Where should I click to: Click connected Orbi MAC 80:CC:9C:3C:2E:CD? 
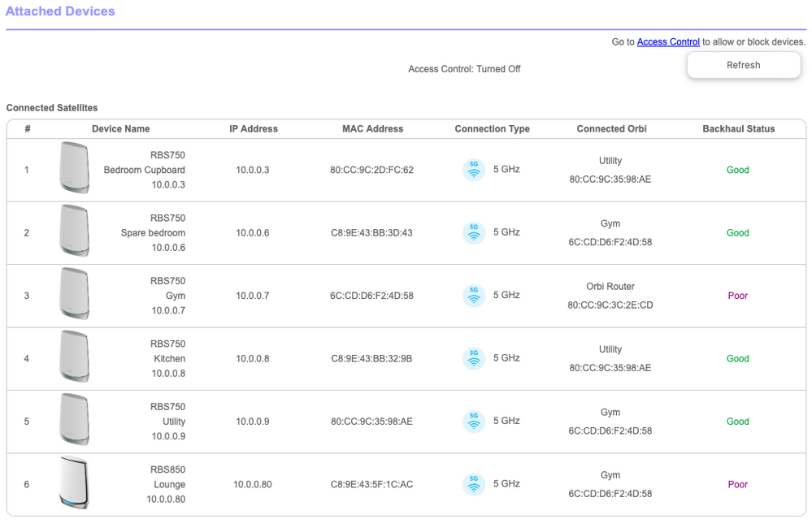(610, 305)
